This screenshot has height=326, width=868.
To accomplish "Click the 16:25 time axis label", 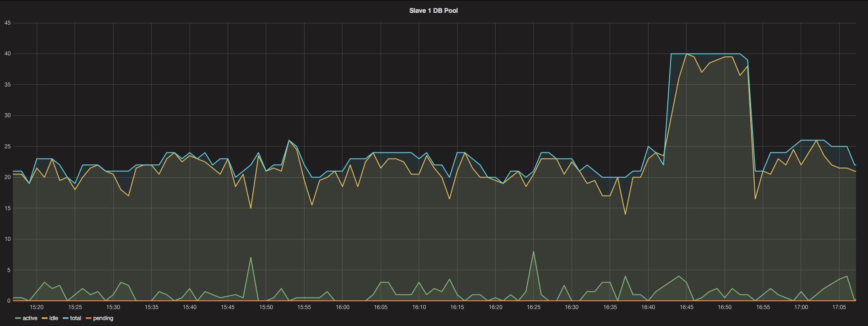I will tap(534, 307).
